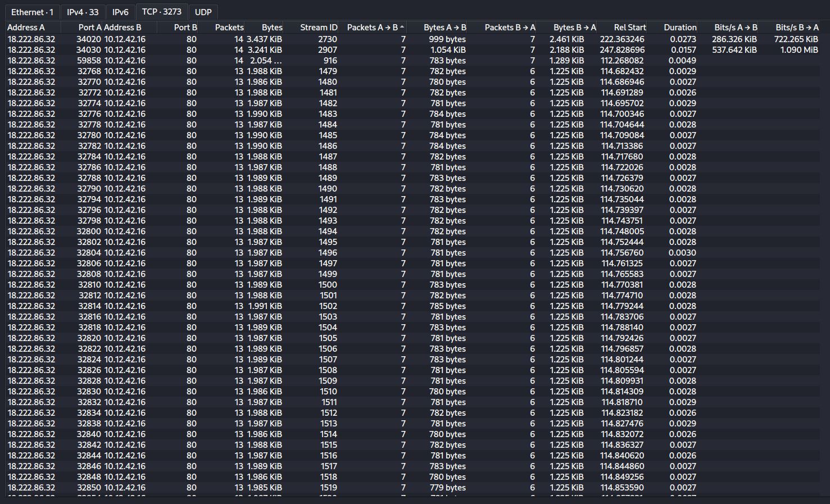The height and width of the screenshot is (504, 830).
Task: Sort by Bits/s B → A header
Action: tap(789, 27)
